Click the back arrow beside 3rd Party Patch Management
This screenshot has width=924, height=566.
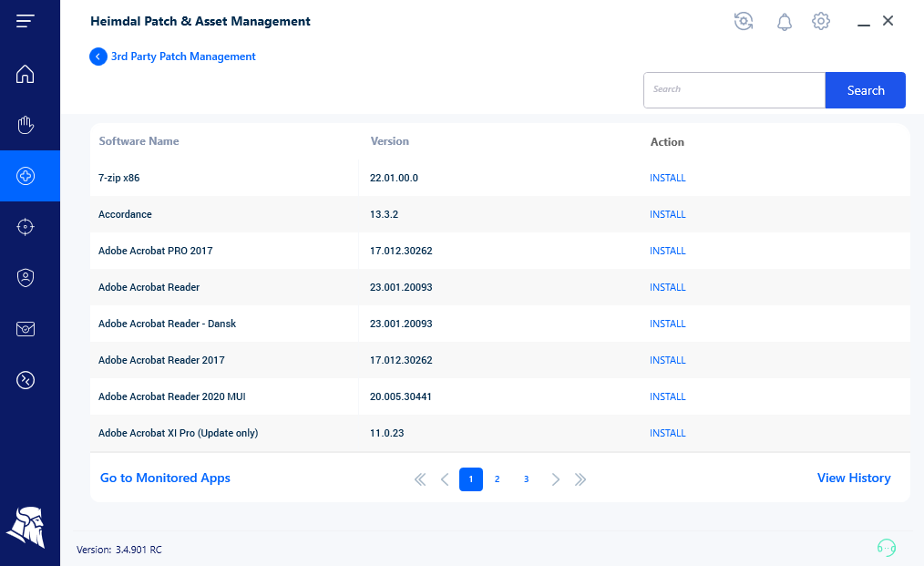pyautogui.click(x=98, y=57)
